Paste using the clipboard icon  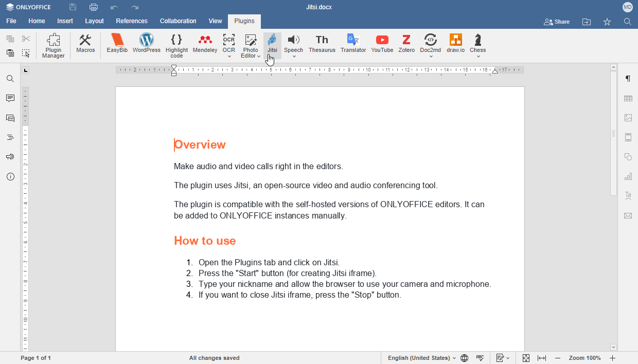point(10,53)
